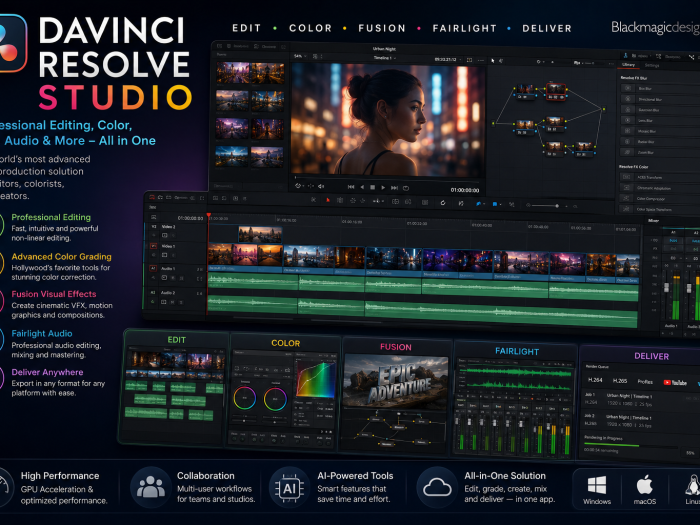Click the viewer timecode 01:00:00:00
Screen dimensions: 700x525
[x=465, y=190]
